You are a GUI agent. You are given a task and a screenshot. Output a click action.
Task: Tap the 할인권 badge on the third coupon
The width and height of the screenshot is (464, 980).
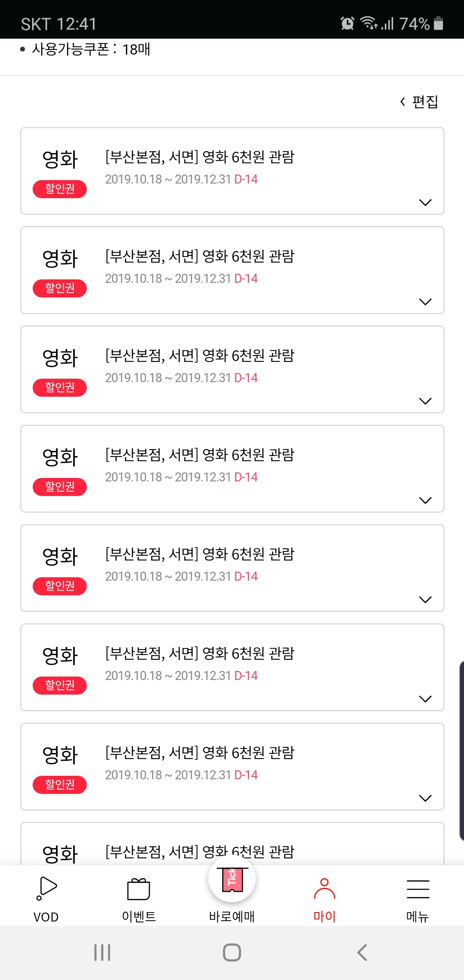click(x=60, y=387)
